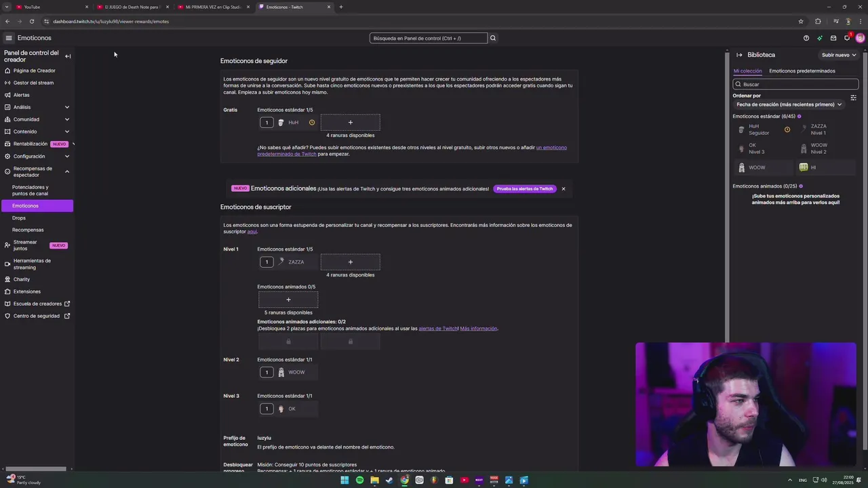Click info dot beside Emoticonos estándar (6/45)

[800, 117]
